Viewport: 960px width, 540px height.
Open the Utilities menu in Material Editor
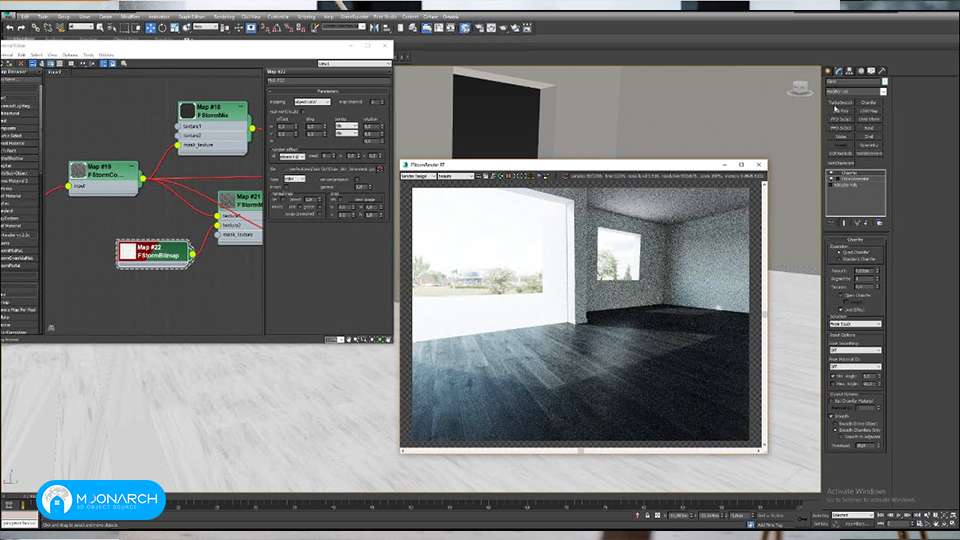pyautogui.click(x=106, y=54)
